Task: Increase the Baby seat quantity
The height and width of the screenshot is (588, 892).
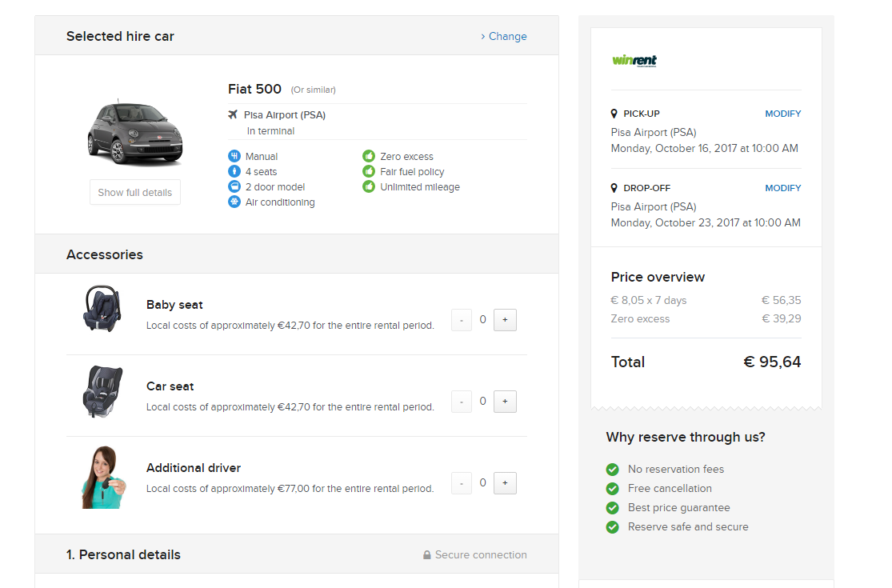Action: (x=505, y=320)
